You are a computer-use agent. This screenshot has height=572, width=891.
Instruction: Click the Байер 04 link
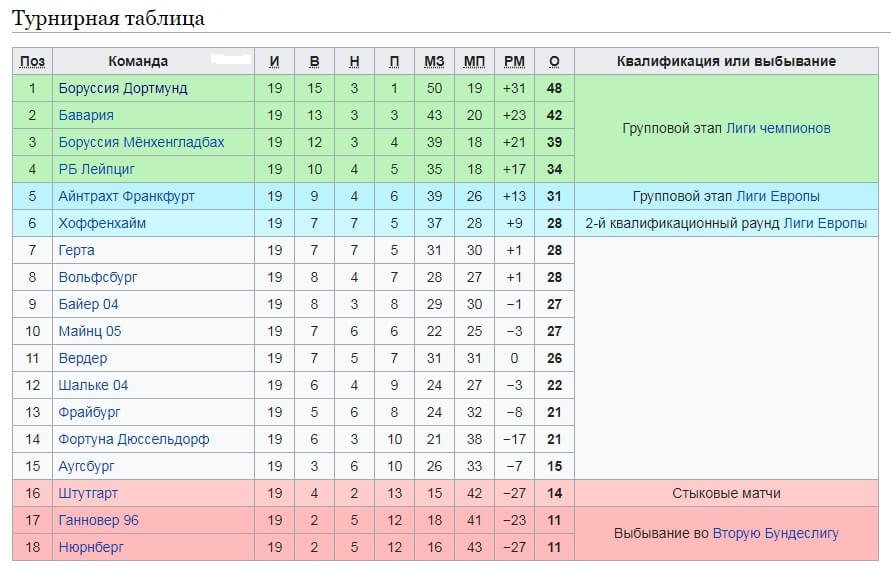click(x=88, y=304)
